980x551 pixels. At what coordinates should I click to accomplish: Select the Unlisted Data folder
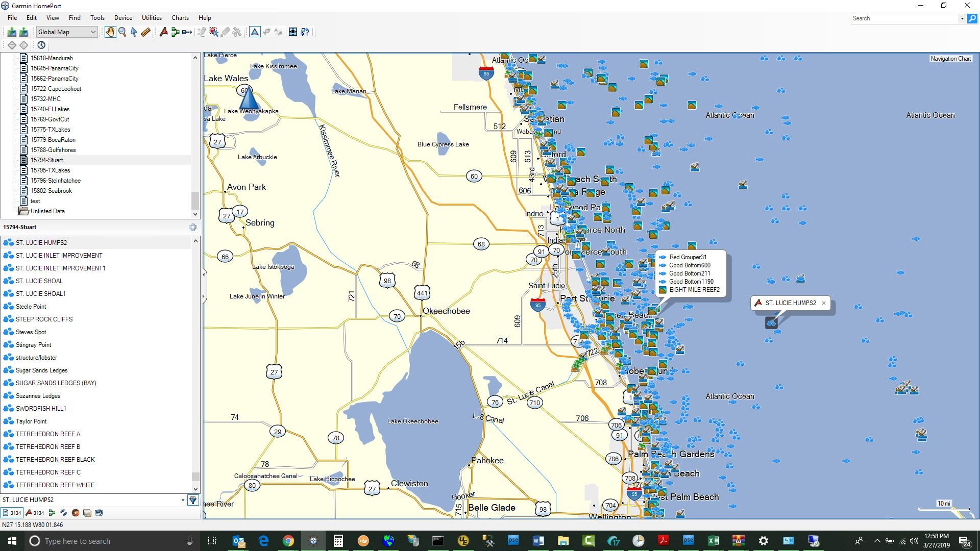tap(47, 211)
